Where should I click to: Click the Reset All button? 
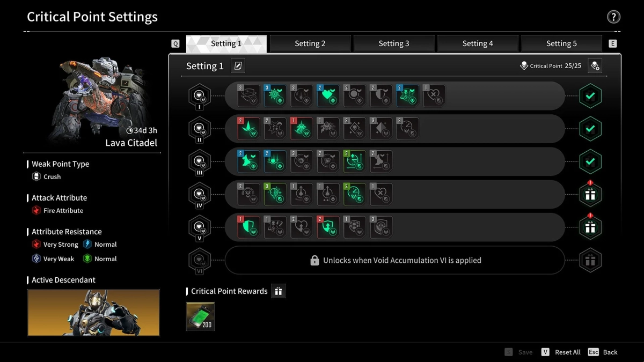click(x=561, y=352)
